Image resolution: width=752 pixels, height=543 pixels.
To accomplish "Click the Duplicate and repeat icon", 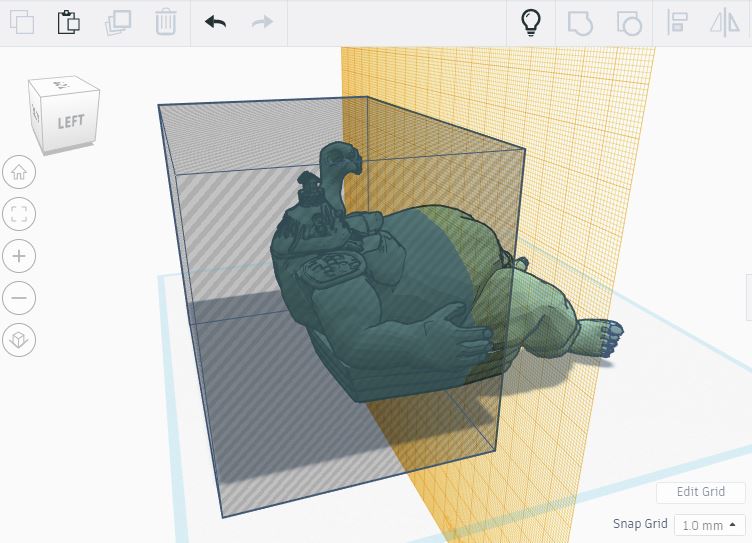I will (x=118, y=23).
